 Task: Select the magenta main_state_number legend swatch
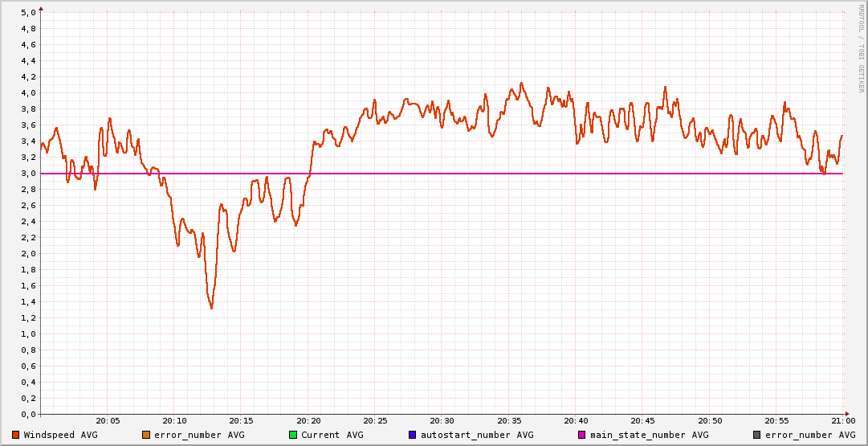[x=582, y=435]
